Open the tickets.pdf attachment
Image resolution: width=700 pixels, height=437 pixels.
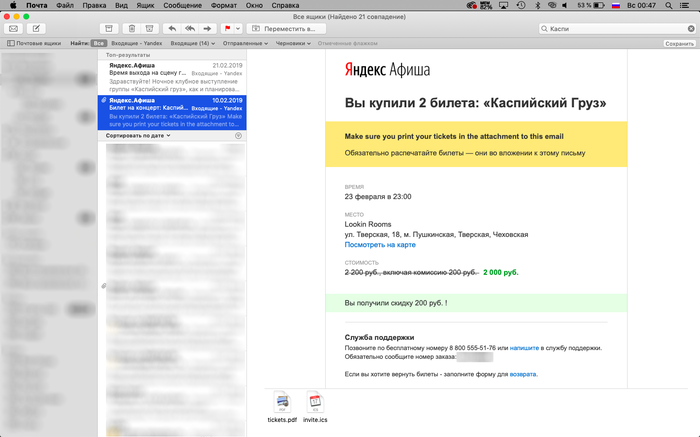(x=282, y=407)
